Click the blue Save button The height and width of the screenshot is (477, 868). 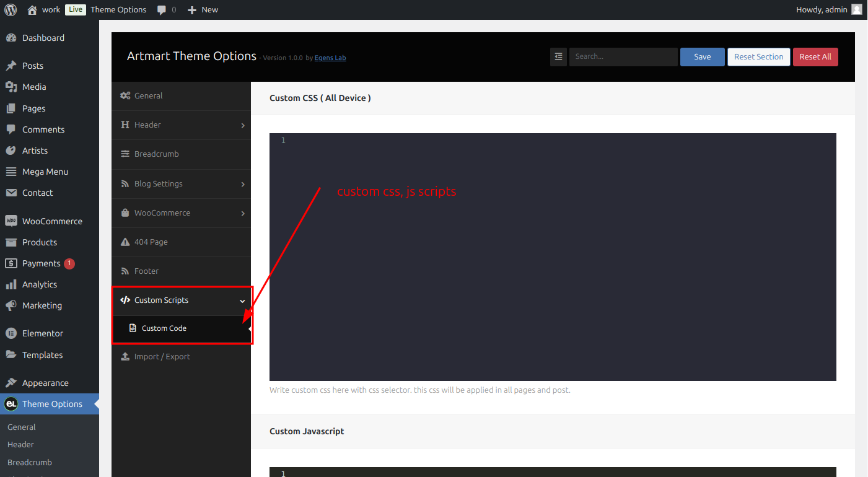[x=703, y=57]
